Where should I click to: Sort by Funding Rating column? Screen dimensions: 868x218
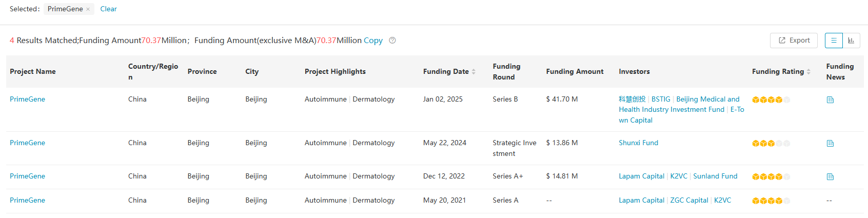point(808,72)
